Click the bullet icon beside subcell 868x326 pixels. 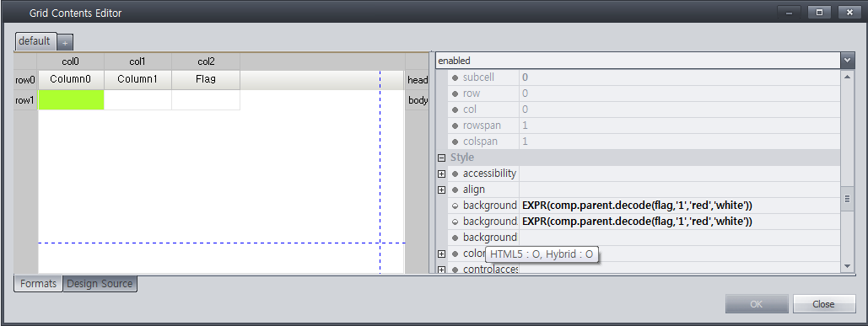[x=455, y=77]
